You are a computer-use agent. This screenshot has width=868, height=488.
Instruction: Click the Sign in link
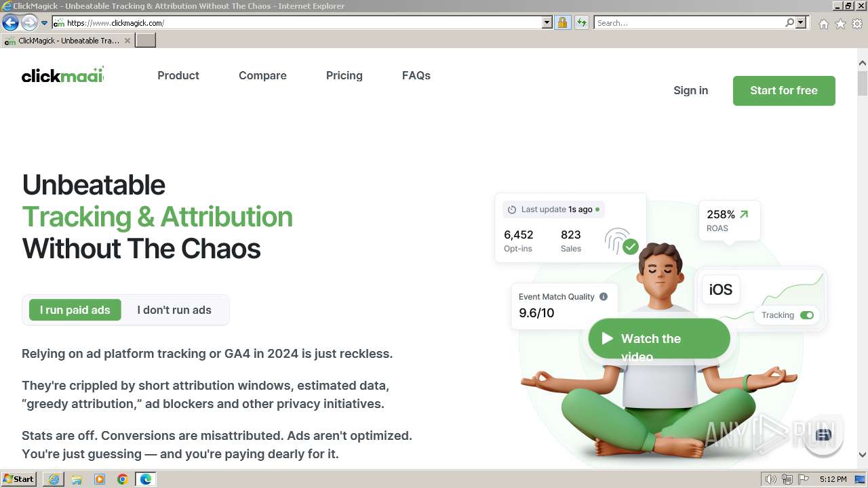tap(690, 90)
